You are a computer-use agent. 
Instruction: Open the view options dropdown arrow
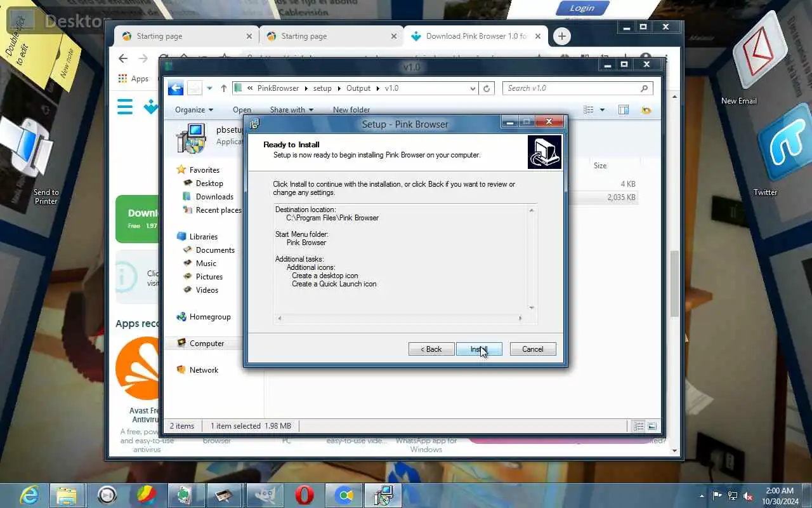tap(602, 110)
